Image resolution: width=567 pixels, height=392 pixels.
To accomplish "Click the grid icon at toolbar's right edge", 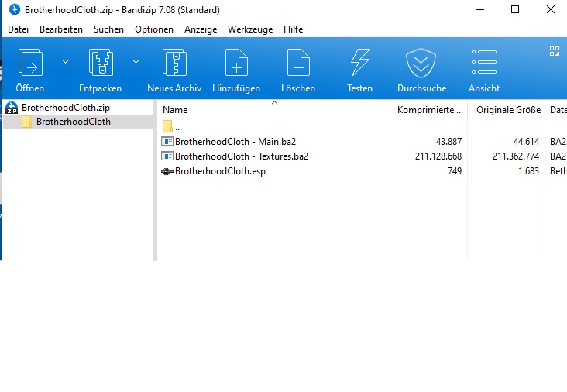I will point(555,51).
